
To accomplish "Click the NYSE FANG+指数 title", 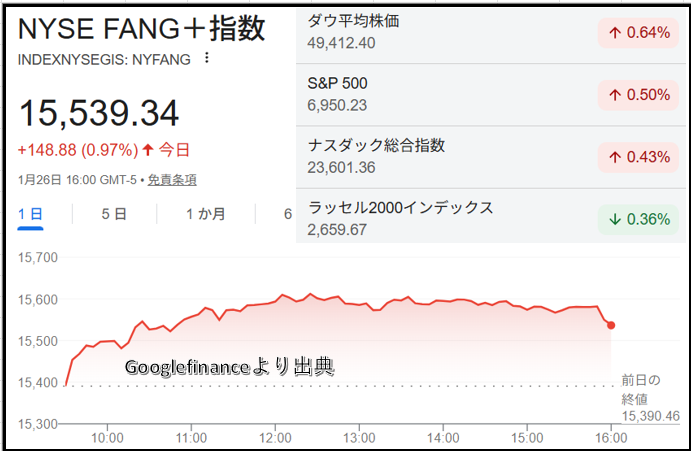I will [x=142, y=28].
